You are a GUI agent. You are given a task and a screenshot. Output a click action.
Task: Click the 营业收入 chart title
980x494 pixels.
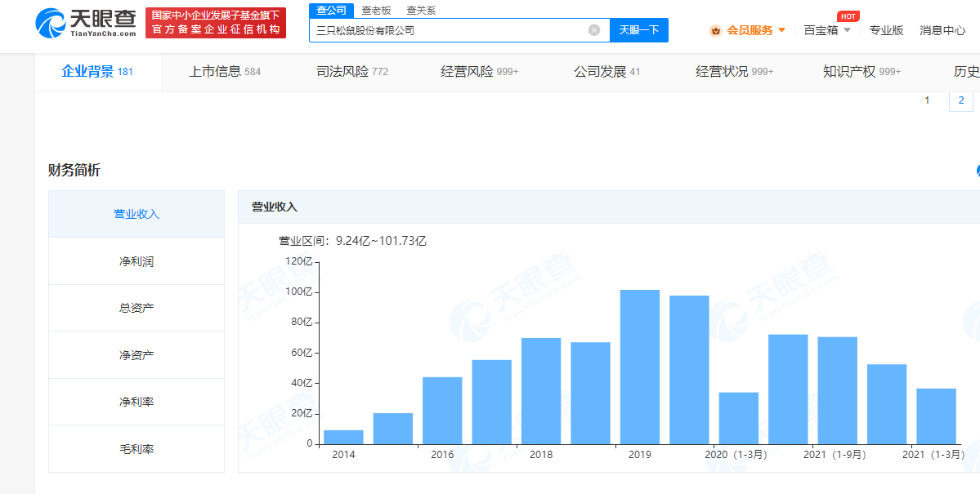pyautogui.click(x=275, y=207)
